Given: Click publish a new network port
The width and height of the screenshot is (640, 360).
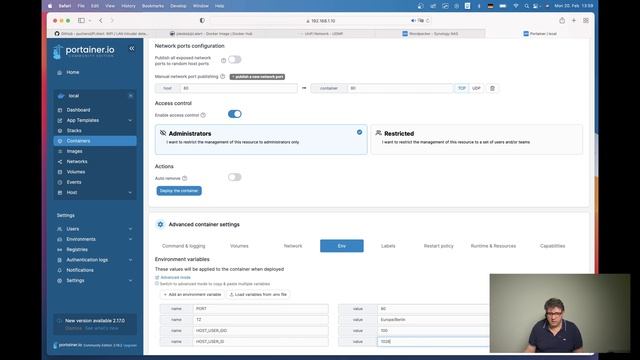Looking at the screenshot, I should [257, 77].
